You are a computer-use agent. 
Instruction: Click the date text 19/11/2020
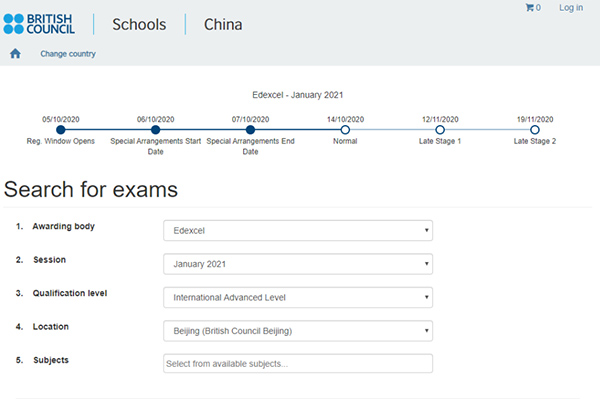tap(535, 119)
